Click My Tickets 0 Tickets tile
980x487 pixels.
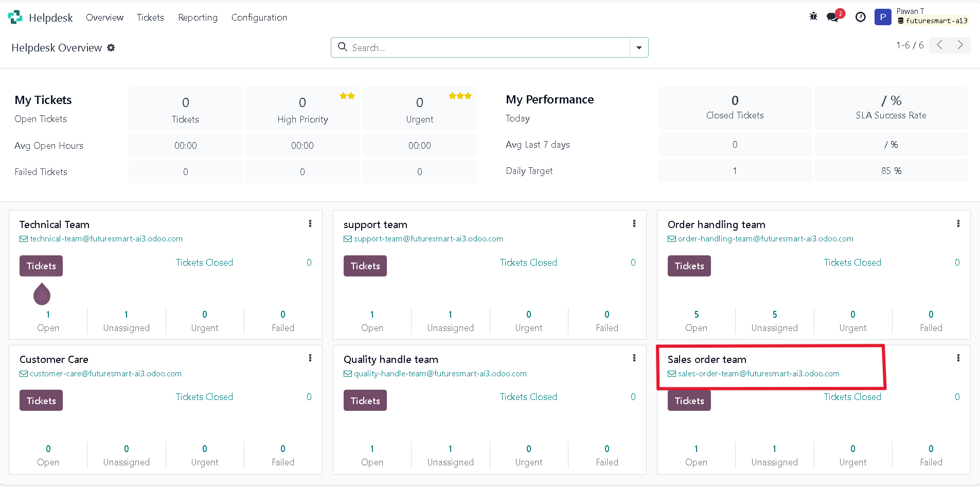click(185, 109)
